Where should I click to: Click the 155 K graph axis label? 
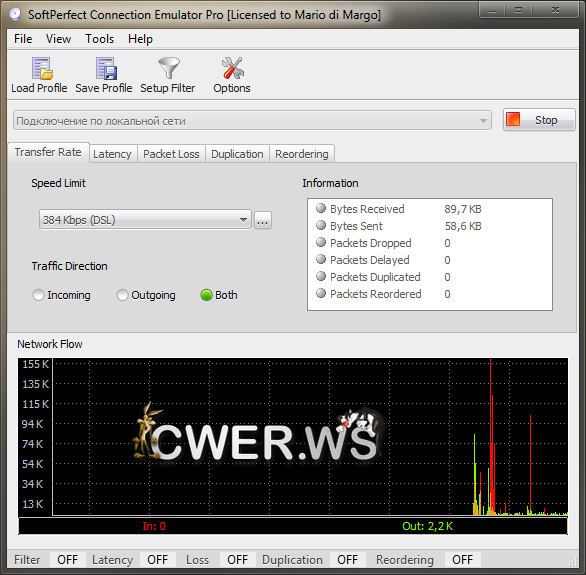point(36,364)
